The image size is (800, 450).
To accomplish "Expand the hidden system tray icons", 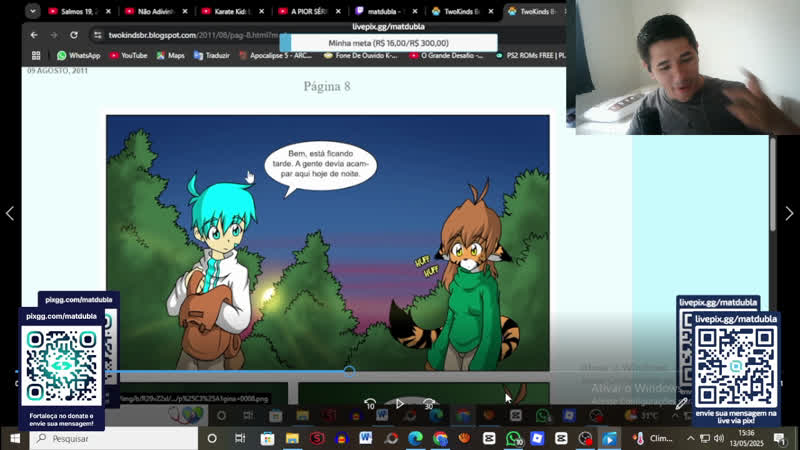I will (690, 438).
